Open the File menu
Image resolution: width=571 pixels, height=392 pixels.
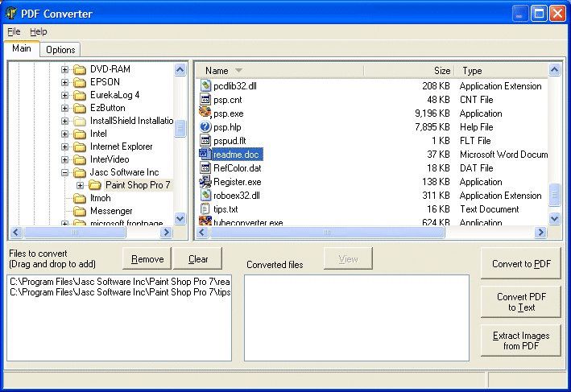[x=14, y=31]
